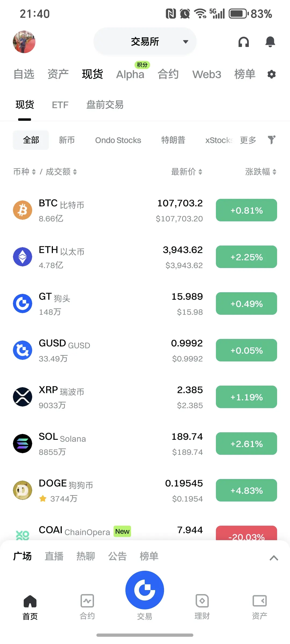Switch to the ETF sub-tab
This screenshot has width=290, height=644.
point(60,105)
